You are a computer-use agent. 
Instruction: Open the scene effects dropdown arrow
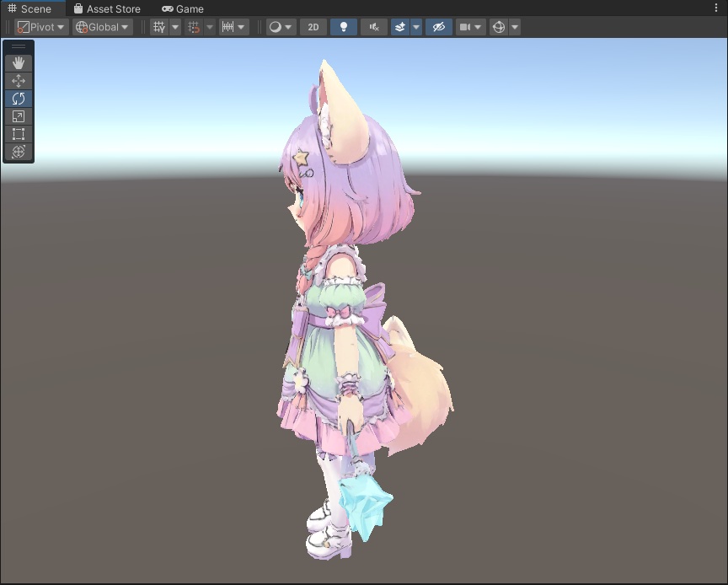point(416,27)
